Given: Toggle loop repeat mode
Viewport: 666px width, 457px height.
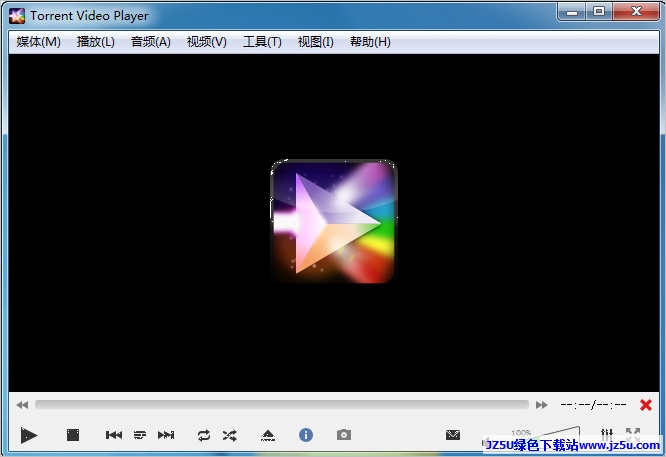Looking at the screenshot, I should [204, 435].
